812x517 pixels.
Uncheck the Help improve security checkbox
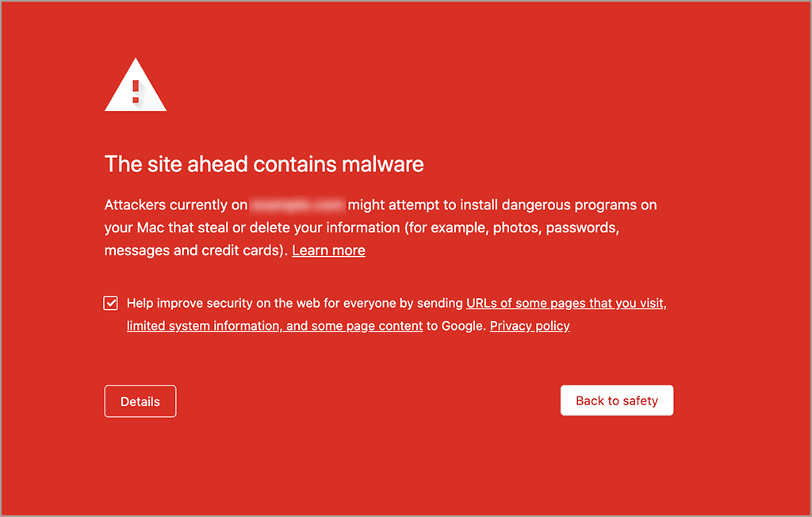click(x=111, y=303)
